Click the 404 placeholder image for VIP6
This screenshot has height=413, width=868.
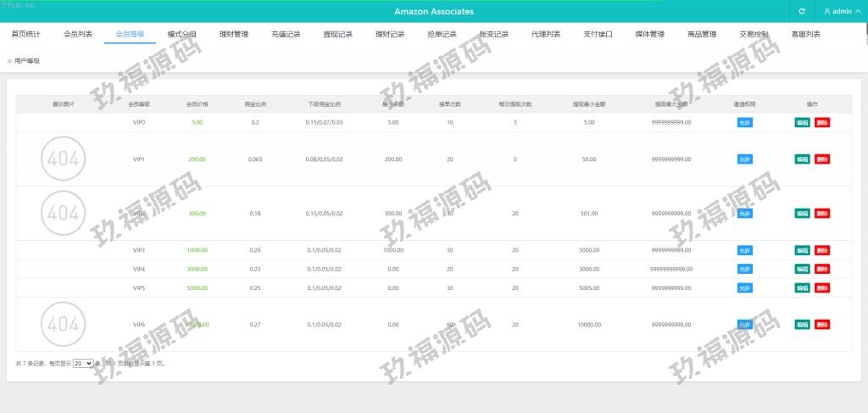64,324
